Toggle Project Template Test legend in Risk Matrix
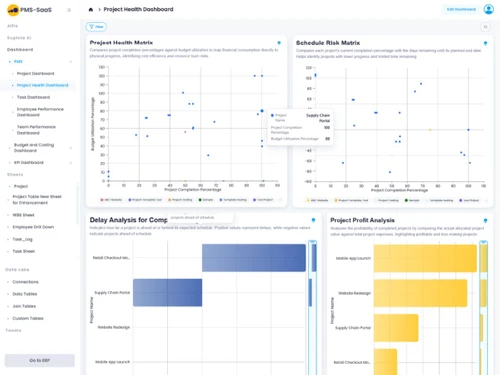This screenshot has height=375, width=500. point(351,200)
